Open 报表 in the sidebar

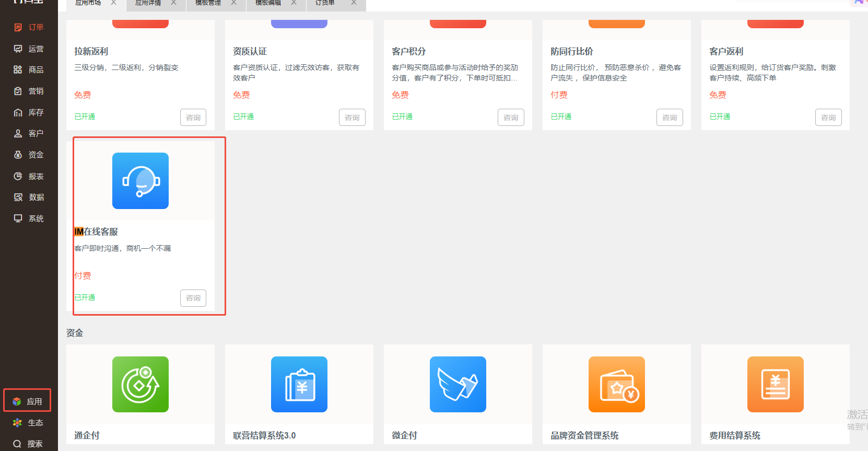29,176
